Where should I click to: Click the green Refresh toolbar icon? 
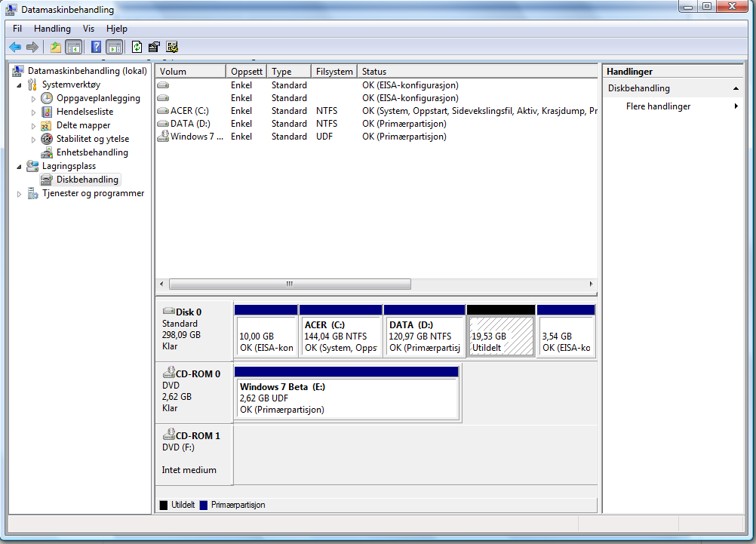click(137, 47)
